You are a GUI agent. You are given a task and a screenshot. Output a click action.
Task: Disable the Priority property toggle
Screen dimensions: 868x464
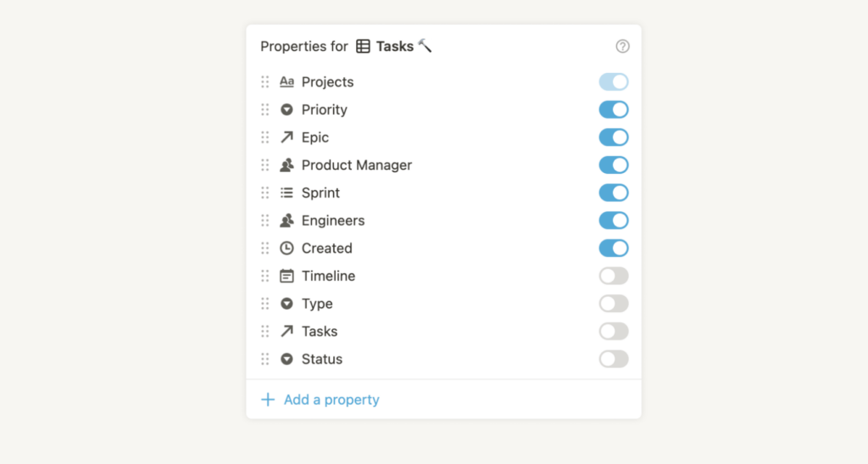[614, 110]
